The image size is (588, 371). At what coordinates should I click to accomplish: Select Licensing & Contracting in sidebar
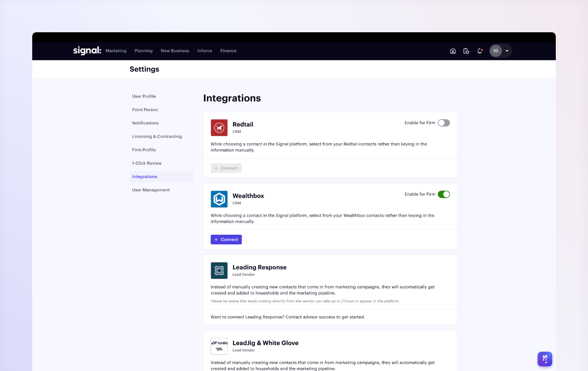coord(157,136)
